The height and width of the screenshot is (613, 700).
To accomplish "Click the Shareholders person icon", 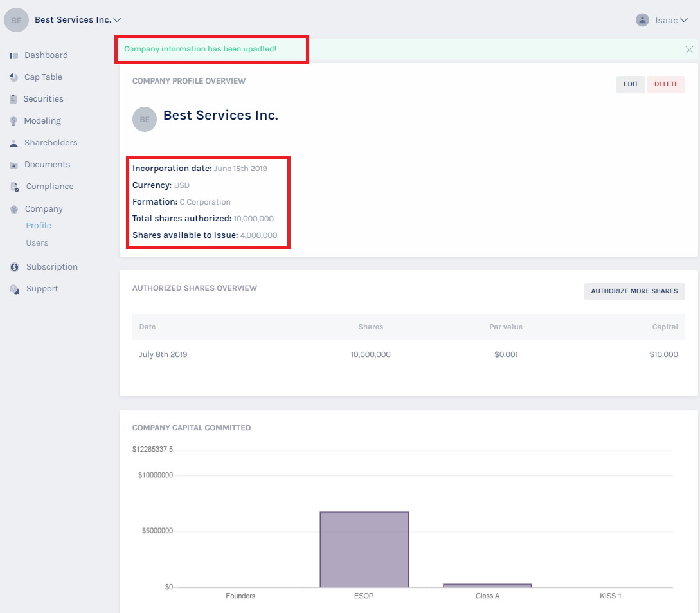I will (14, 143).
